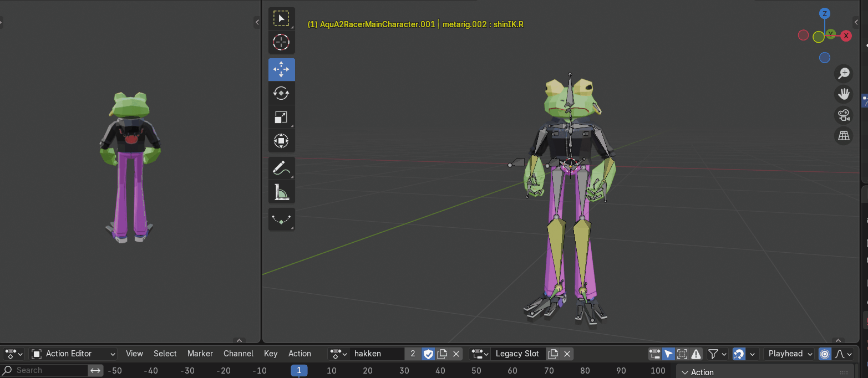Select the Measure tool
The width and height of the screenshot is (868, 378).
click(x=282, y=191)
